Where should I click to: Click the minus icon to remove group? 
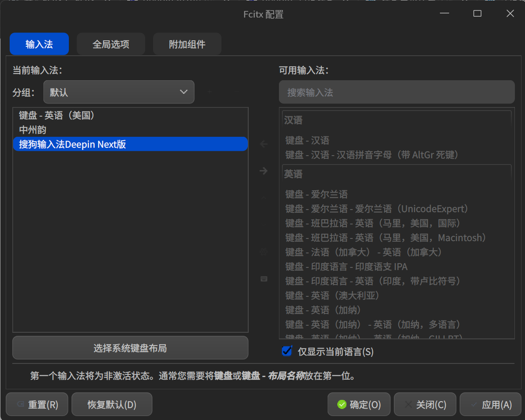pos(236,92)
